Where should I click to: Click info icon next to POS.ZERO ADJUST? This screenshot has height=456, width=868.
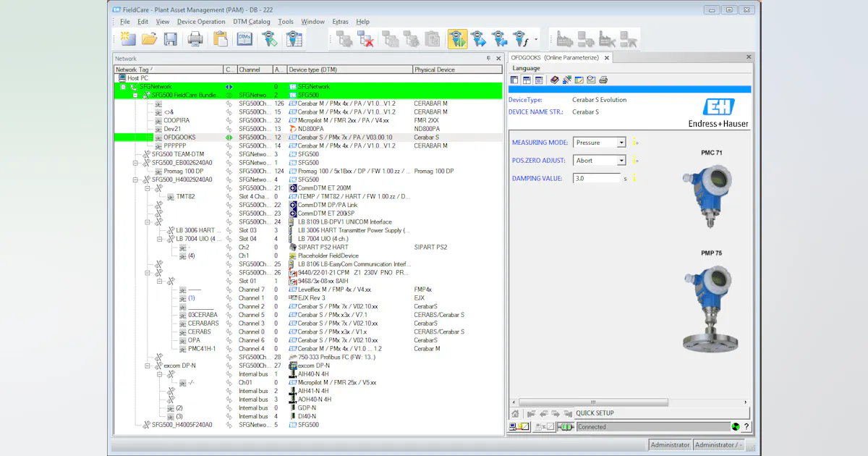pyautogui.click(x=635, y=160)
